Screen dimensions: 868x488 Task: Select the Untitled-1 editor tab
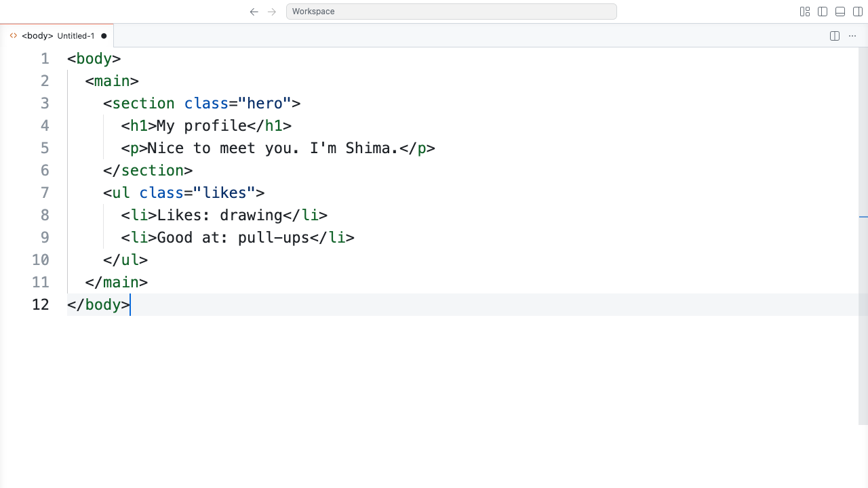[x=57, y=36]
